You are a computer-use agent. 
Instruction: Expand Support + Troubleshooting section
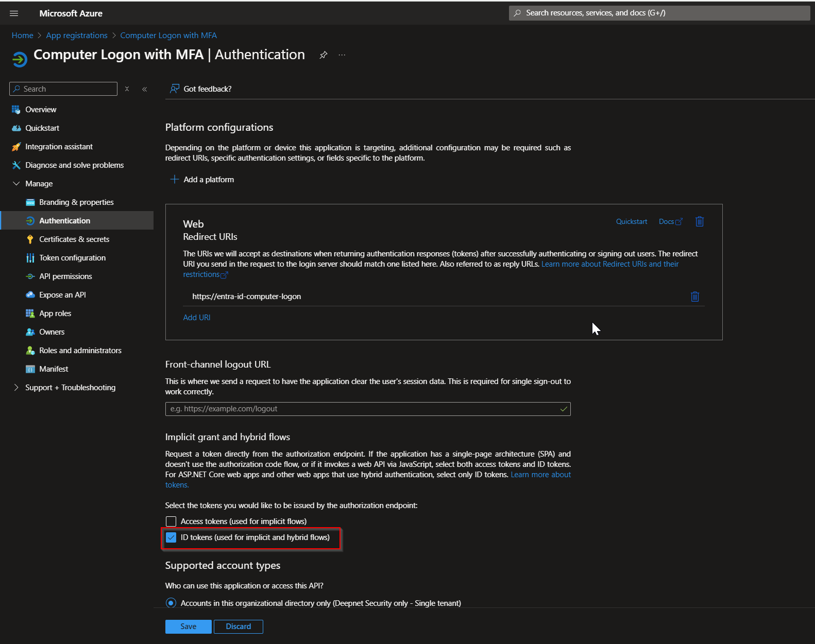[16, 388]
